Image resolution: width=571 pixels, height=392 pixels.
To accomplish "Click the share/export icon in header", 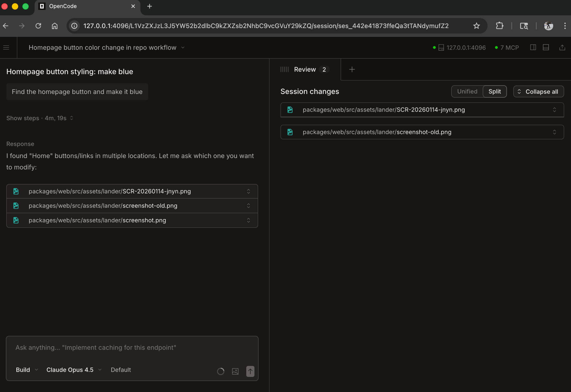I will [x=562, y=48].
